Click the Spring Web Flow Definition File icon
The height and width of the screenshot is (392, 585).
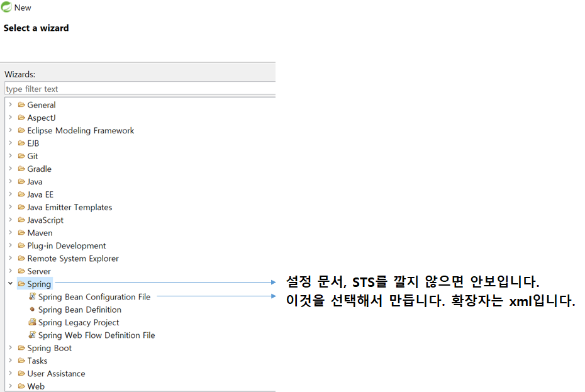33,335
